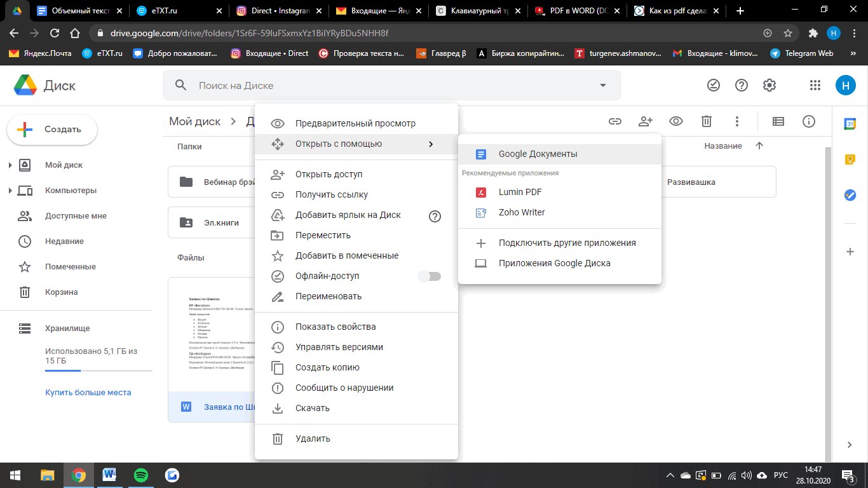Open Google Calendar in the side panel
This screenshot has width=868, height=488.
(850, 124)
